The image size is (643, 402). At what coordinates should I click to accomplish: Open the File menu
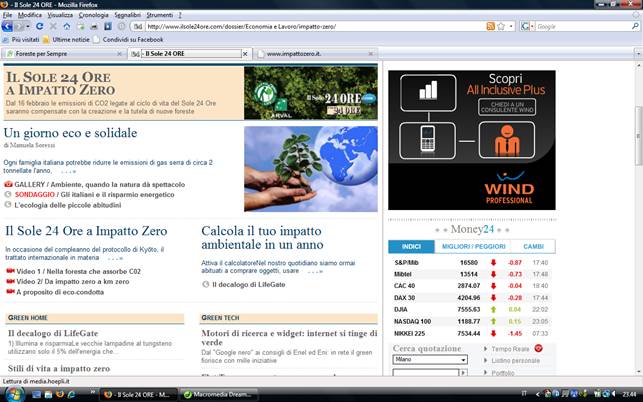coord(7,15)
